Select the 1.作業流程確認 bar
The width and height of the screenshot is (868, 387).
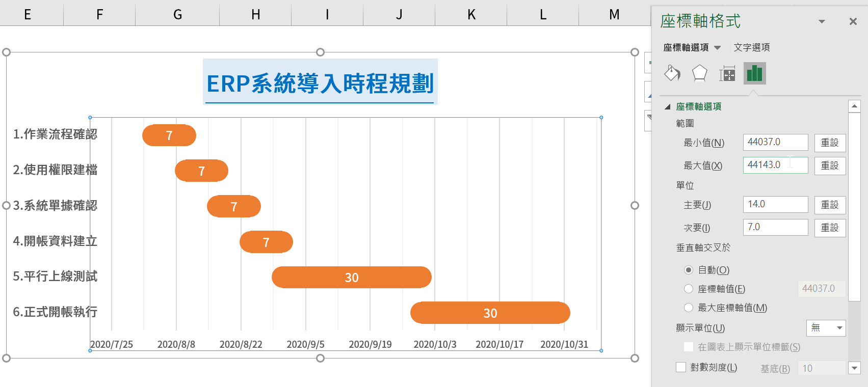tap(169, 135)
